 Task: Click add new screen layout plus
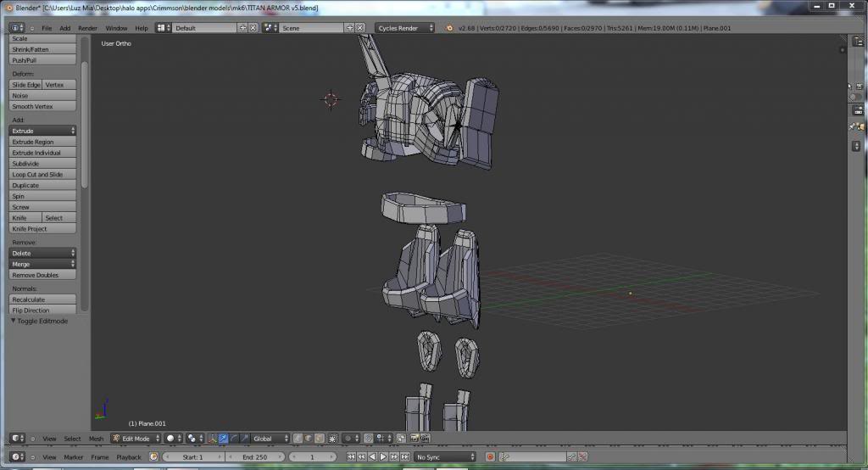(243, 28)
